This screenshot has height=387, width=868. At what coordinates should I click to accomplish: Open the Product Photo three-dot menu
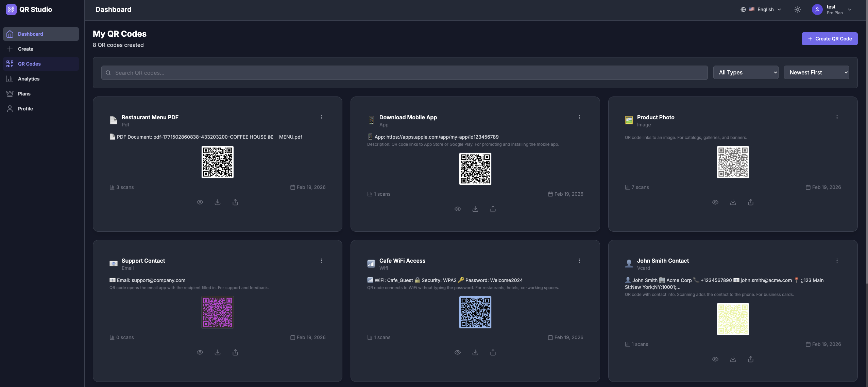pyautogui.click(x=837, y=117)
